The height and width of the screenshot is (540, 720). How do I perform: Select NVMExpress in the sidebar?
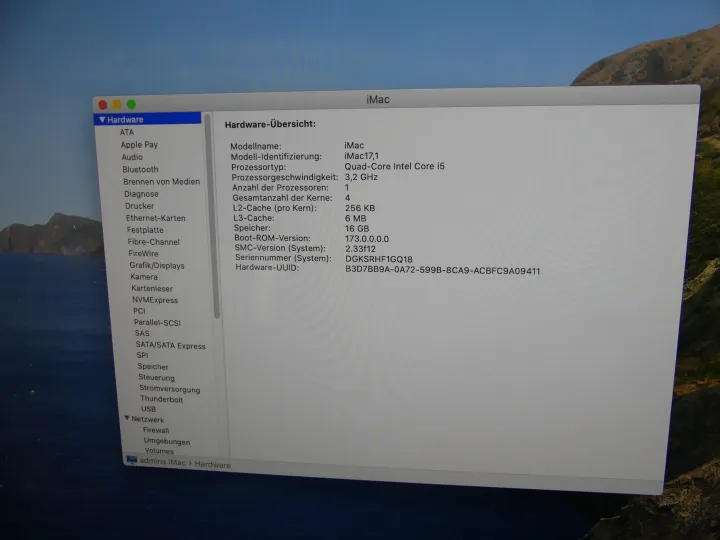(155, 300)
